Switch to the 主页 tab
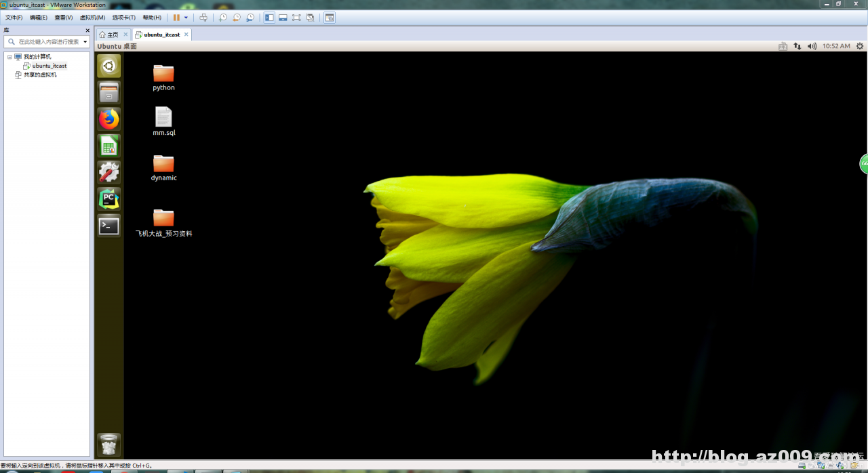 (108, 35)
